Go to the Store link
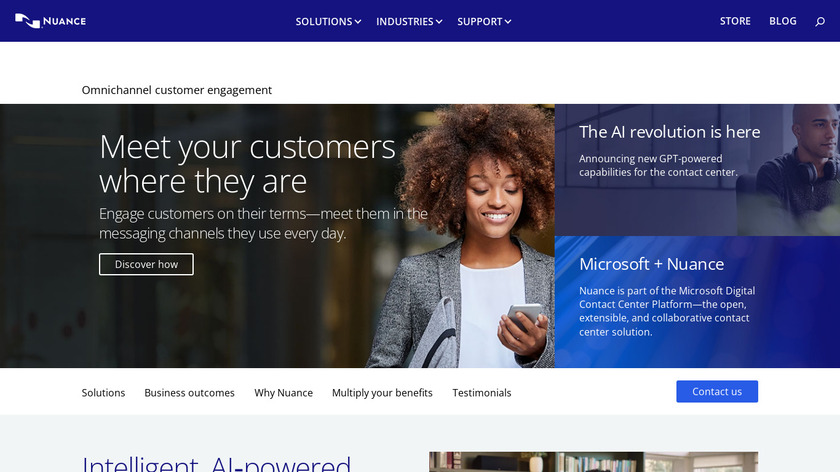The width and height of the screenshot is (840, 472). [735, 21]
